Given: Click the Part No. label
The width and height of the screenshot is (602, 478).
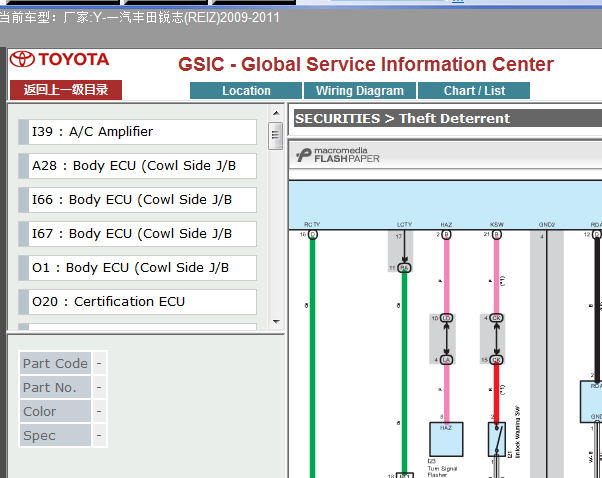Looking at the screenshot, I should (x=55, y=387).
